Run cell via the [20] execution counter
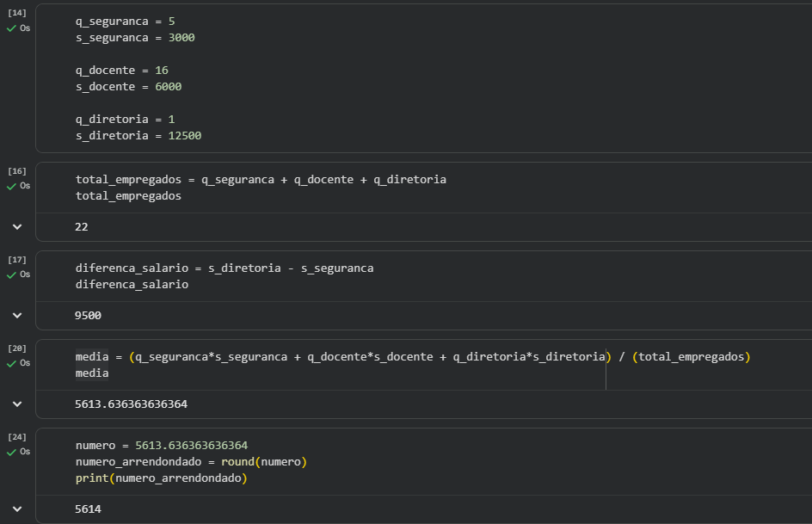812x524 pixels. pos(17,348)
